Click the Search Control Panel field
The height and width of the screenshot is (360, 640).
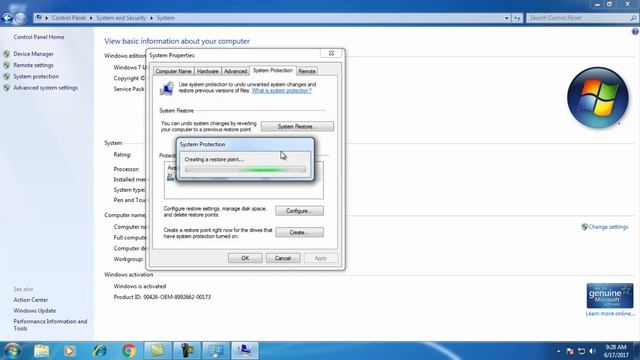pyautogui.click(x=578, y=18)
